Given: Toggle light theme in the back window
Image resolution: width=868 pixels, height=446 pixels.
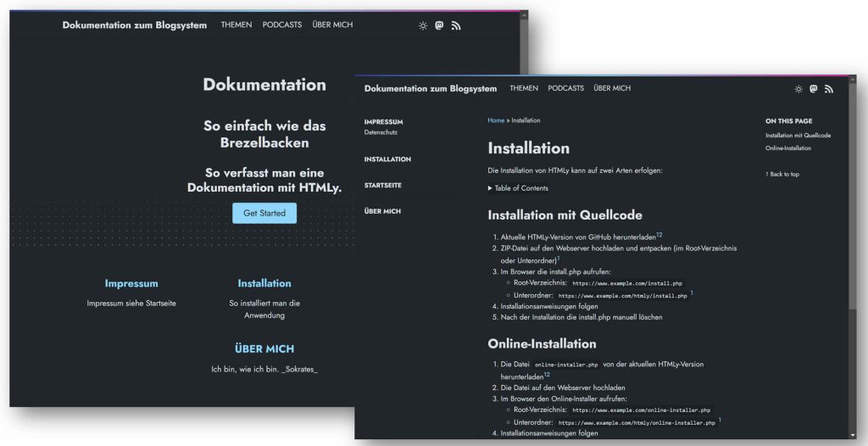Looking at the screenshot, I should point(423,25).
